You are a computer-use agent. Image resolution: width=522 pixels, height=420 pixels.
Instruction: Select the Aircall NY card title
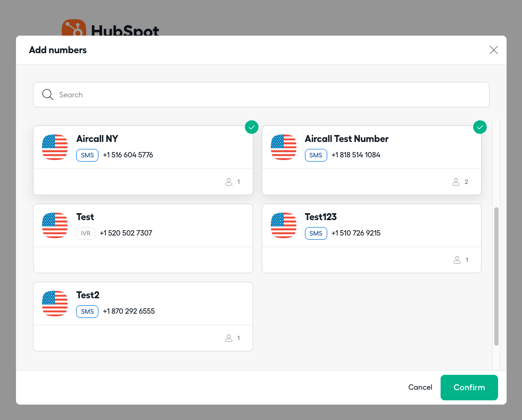click(x=97, y=139)
